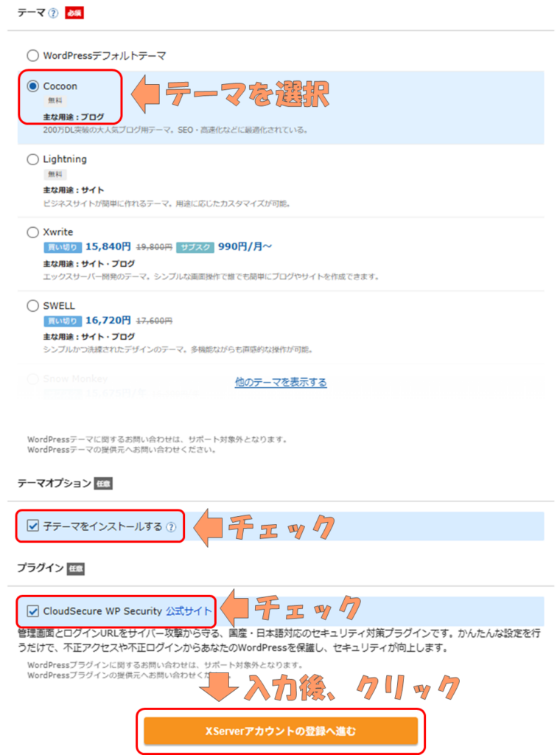Viewport: 560px width, 755px height.
Task: Click the Xwrite サブスク badge
Action: [x=195, y=248]
